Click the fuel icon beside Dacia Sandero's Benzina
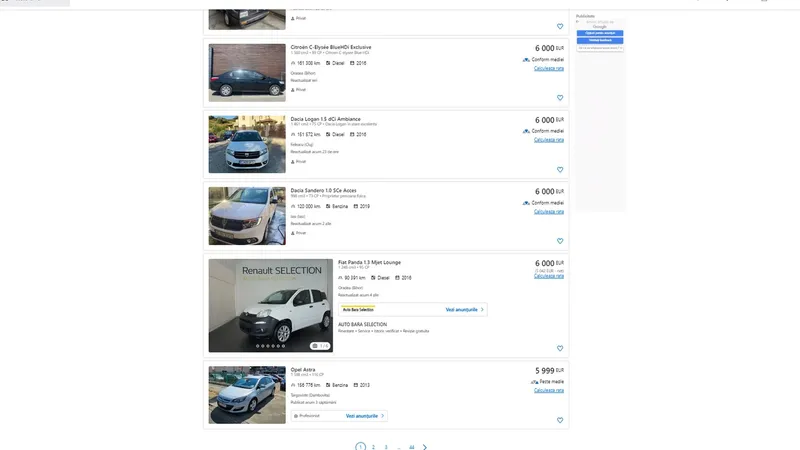 point(328,207)
